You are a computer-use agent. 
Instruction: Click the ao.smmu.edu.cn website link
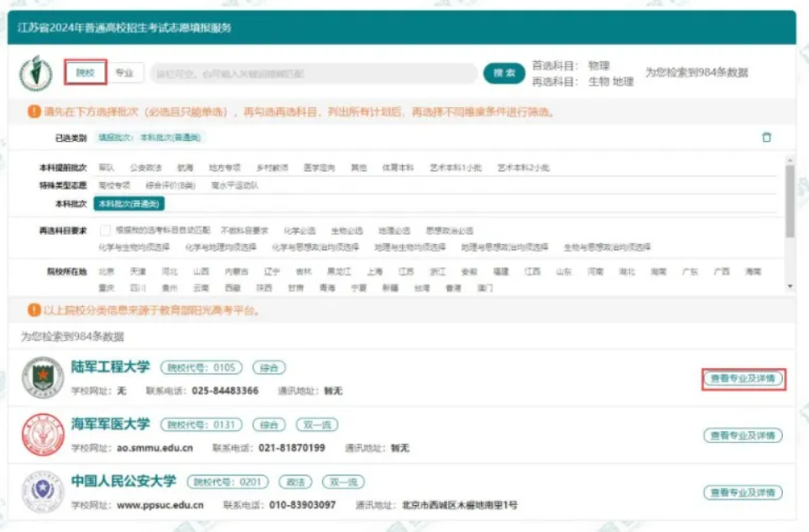pyautogui.click(x=154, y=448)
